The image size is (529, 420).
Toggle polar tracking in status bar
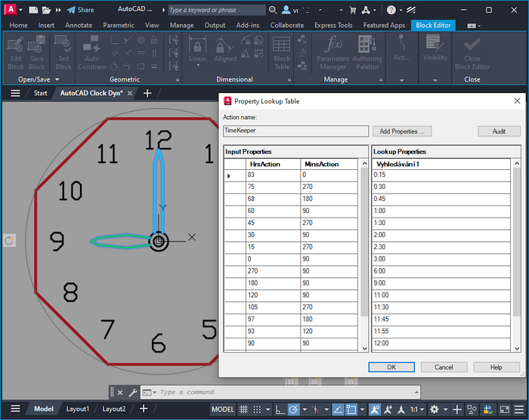point(293,409)
